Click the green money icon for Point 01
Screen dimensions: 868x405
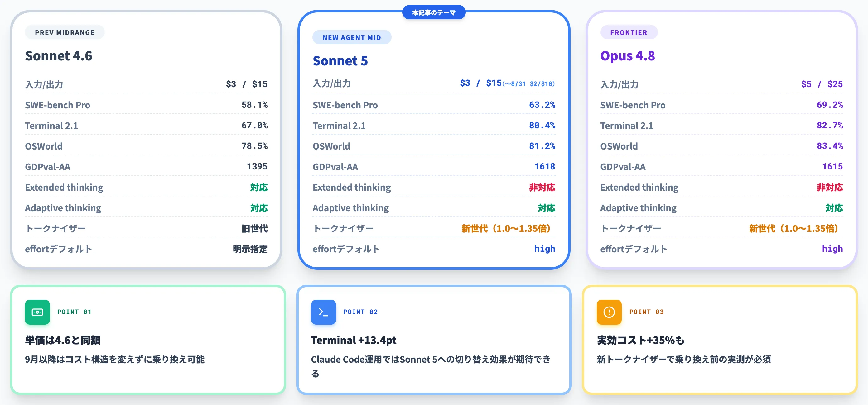(37, 312)
